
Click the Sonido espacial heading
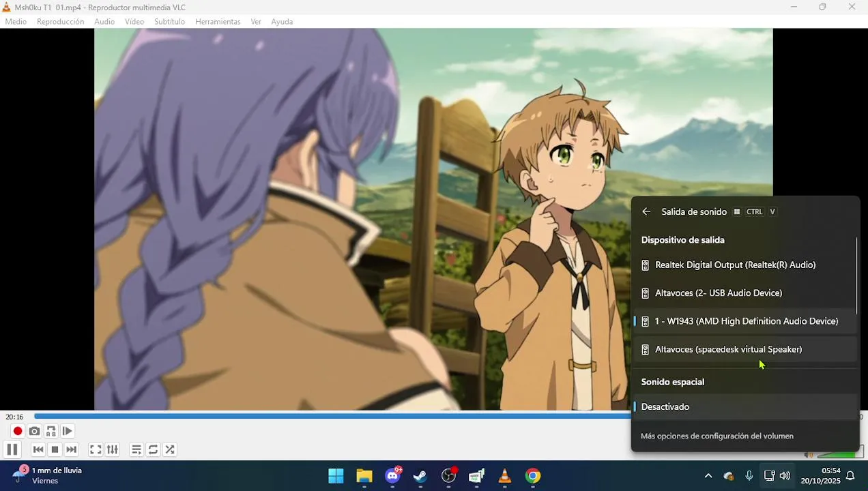[672, 382]
